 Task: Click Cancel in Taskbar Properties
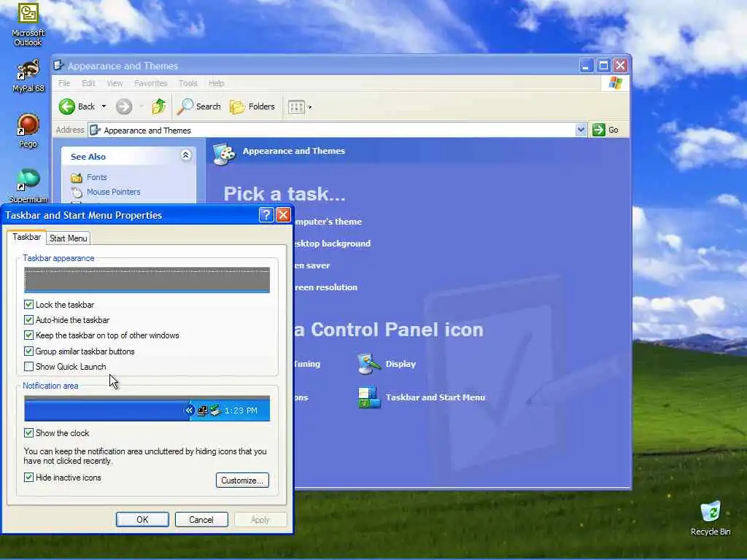coord(201,519)
